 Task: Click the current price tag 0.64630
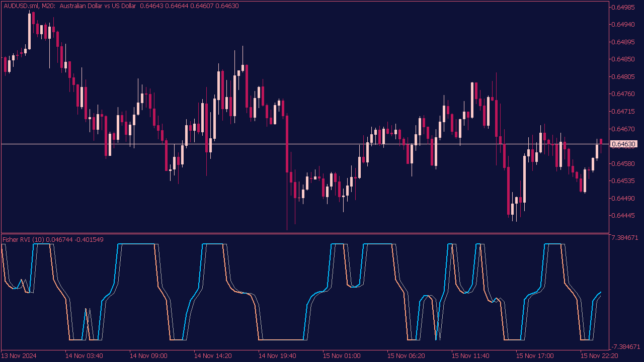(623, 144)
